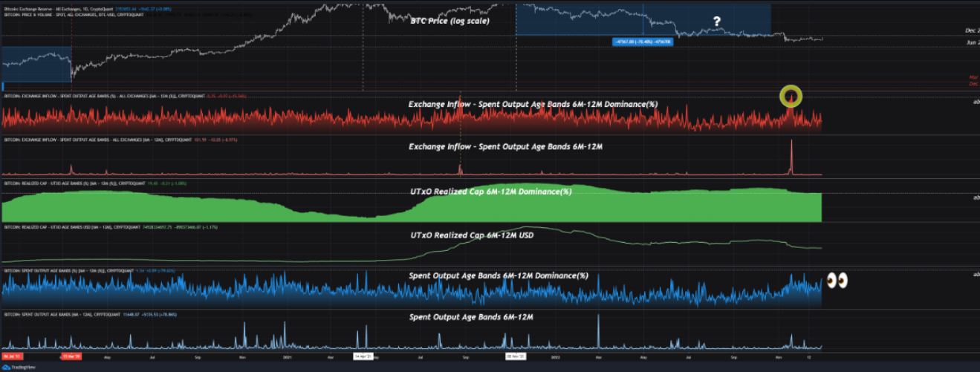
Task: Click the blue highlighted rectangle at chart left
Action: pos(36,64)
